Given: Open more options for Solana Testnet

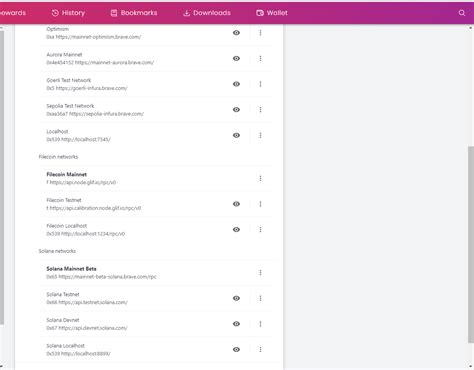Looking at the screenshot, I should [260, 298].
